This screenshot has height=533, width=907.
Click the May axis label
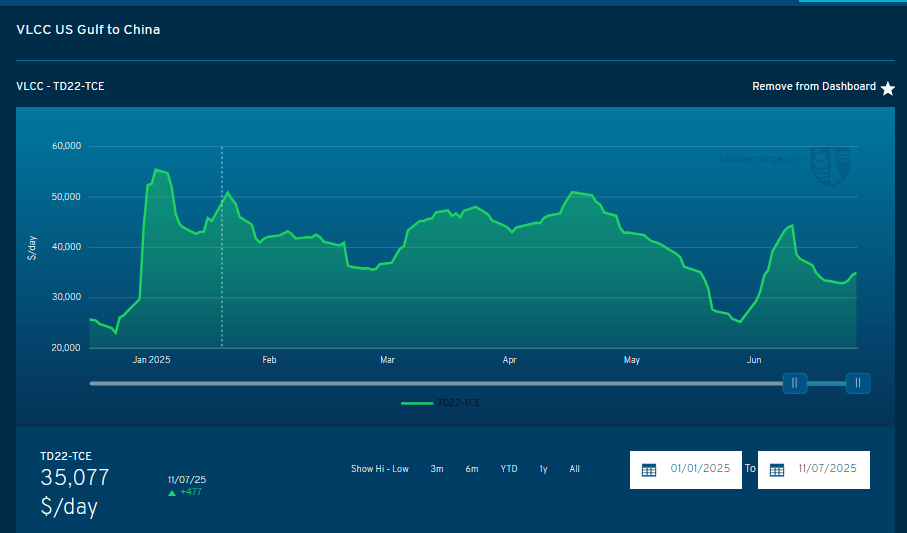pos(632,360)
